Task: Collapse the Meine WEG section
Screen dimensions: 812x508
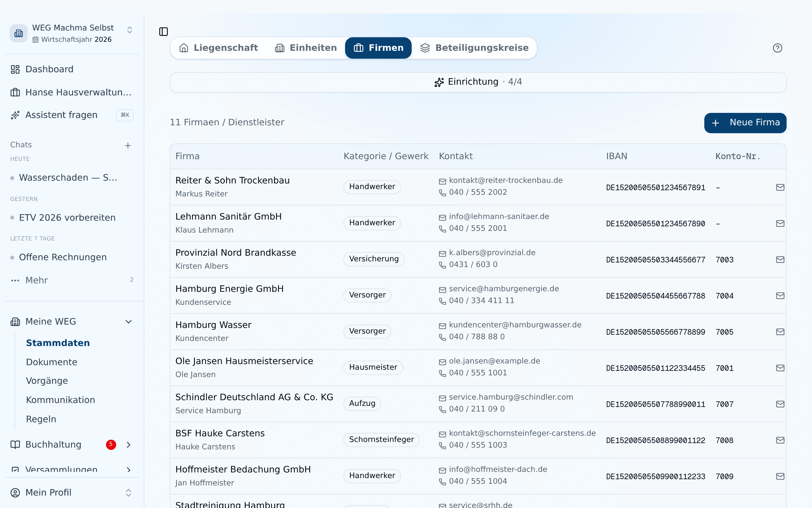Action: 129,322
